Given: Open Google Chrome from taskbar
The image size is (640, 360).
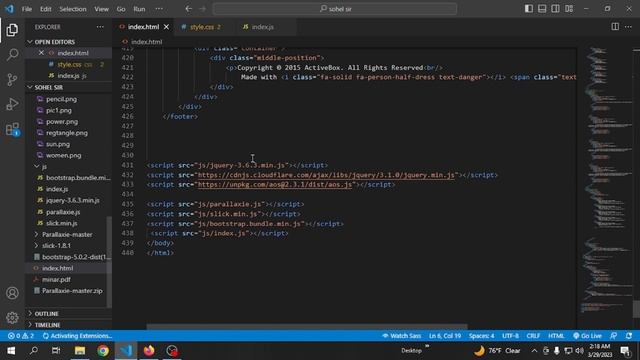Looking at the screenshot, I should point(103,351).
